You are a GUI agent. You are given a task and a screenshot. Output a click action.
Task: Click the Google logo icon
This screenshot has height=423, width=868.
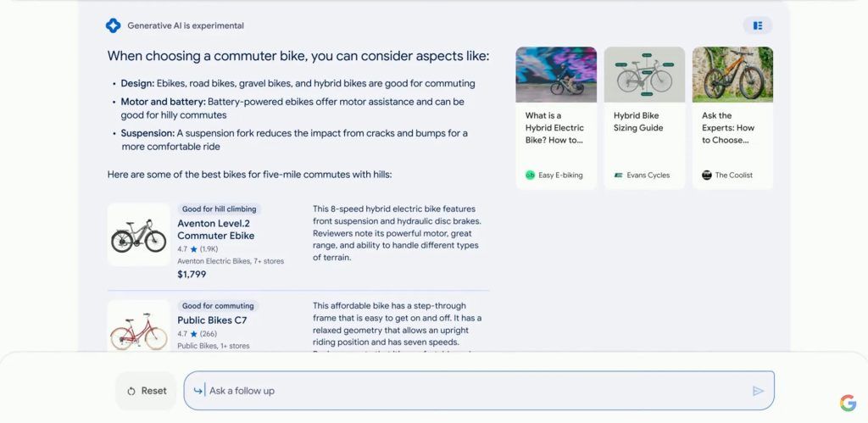coord(848,403)
